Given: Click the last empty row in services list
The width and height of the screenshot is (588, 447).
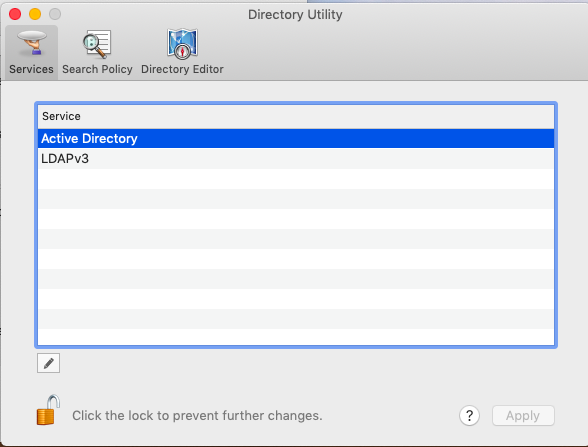Looking at the screenshot, I should pos(296,337).
